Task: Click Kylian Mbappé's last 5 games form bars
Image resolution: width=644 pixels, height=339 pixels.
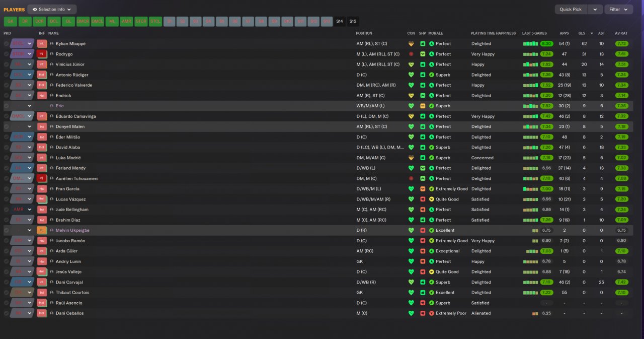Action: tap(530, 44)
